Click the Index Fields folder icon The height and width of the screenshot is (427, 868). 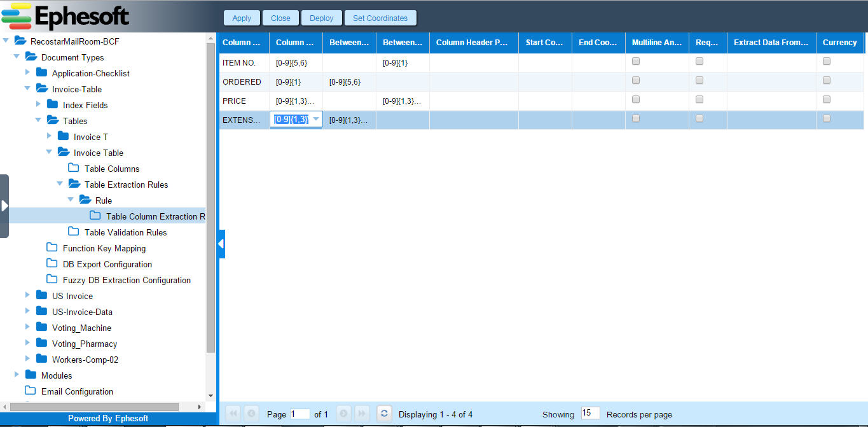point(53,105)
